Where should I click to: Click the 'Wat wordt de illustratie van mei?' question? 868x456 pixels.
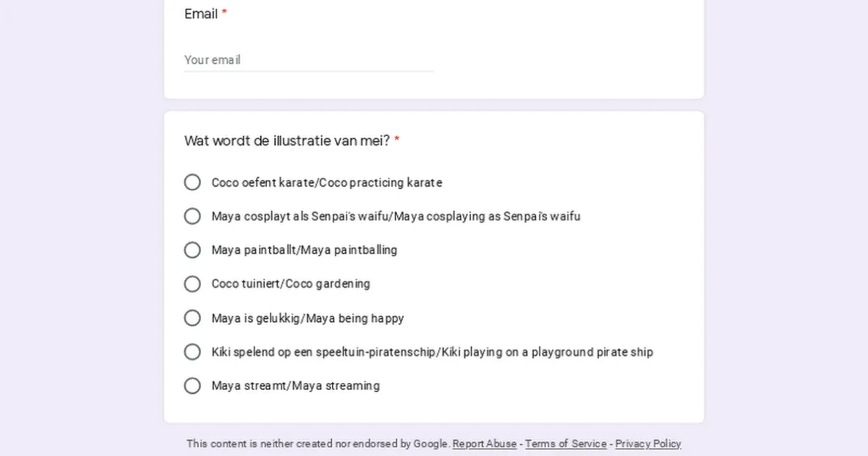point(287,141)
